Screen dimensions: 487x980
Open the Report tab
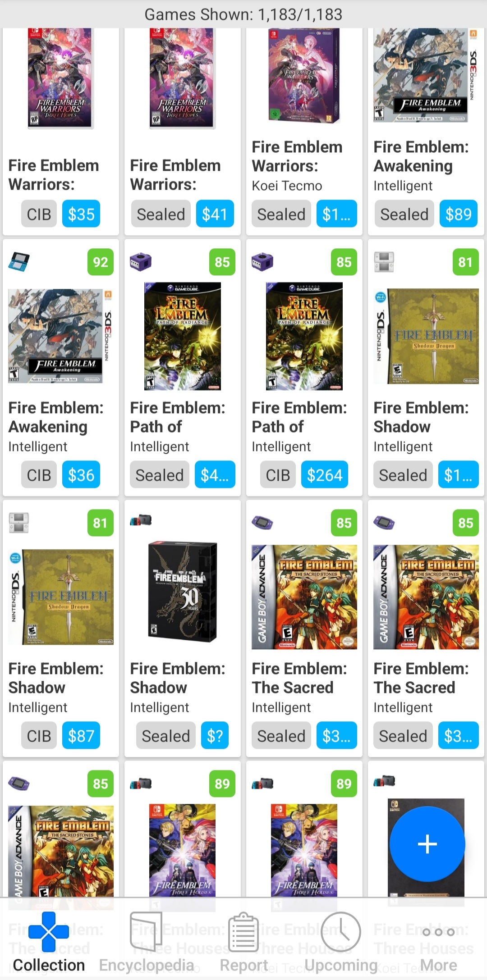click(x=243, y=942)
